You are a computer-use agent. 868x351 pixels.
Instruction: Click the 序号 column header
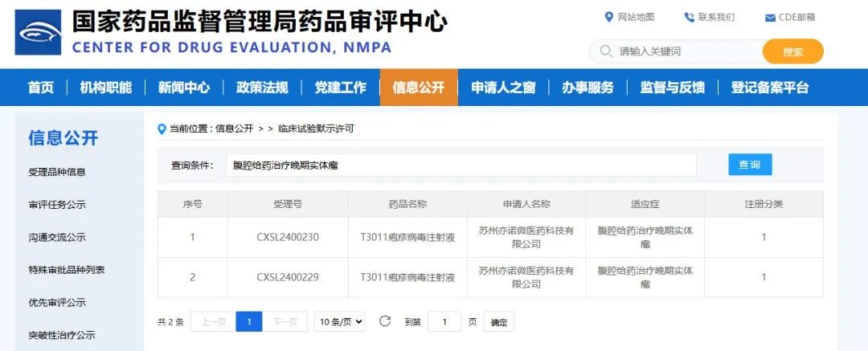point(193,204)
